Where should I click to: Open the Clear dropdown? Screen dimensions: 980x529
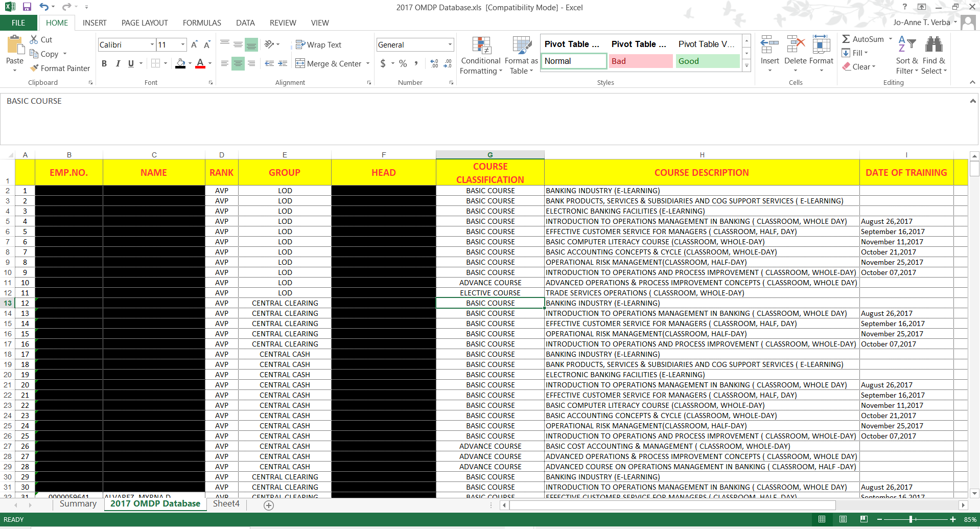coord(859,66)
